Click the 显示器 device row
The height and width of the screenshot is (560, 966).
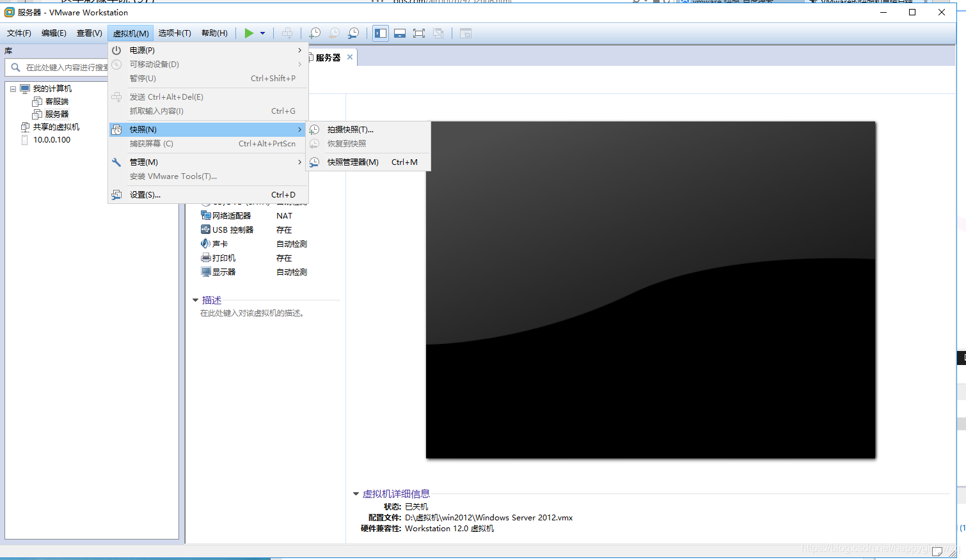[253, 272]
